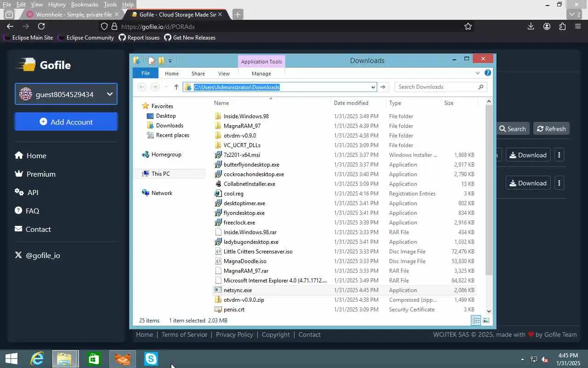This screenshot has width=588, height=368.
Task: Open Internet Explorer from the taskbar
Action: point(37,359)
